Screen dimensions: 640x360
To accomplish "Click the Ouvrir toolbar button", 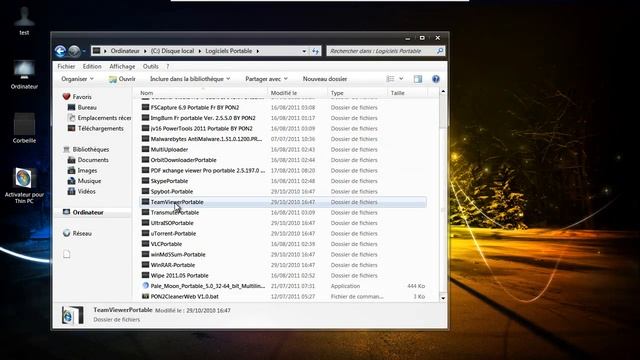I will [122, 79].
